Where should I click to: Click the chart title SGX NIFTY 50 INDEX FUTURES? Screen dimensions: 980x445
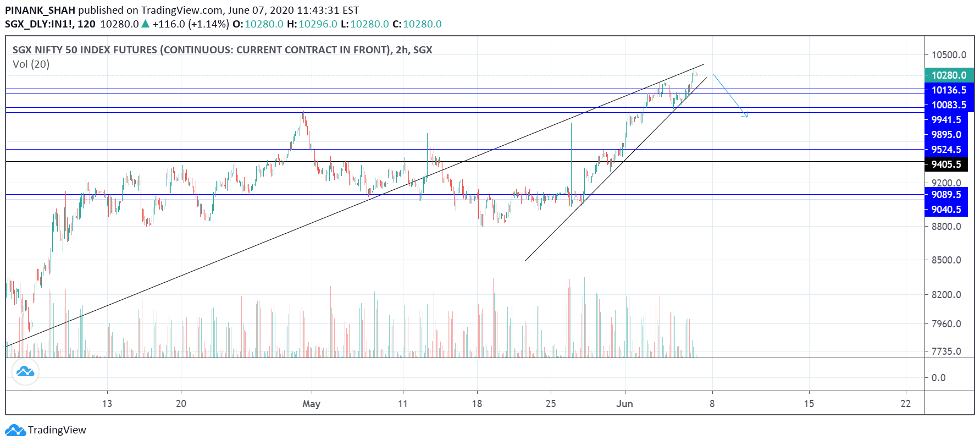(x=222, y=50)
